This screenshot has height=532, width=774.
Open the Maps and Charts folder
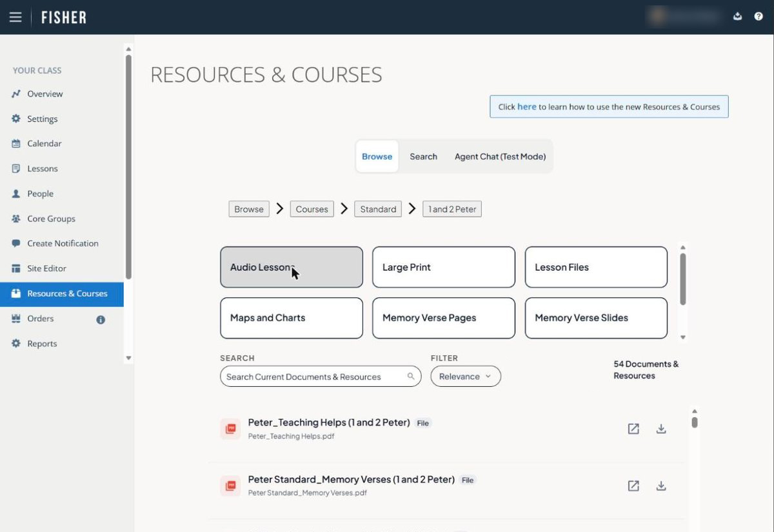click(x=292, y=318)
